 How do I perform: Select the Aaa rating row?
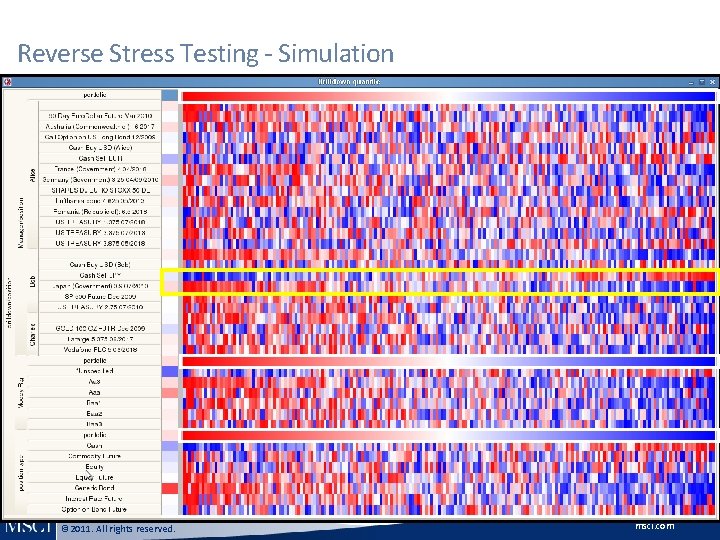click(94, 392)
